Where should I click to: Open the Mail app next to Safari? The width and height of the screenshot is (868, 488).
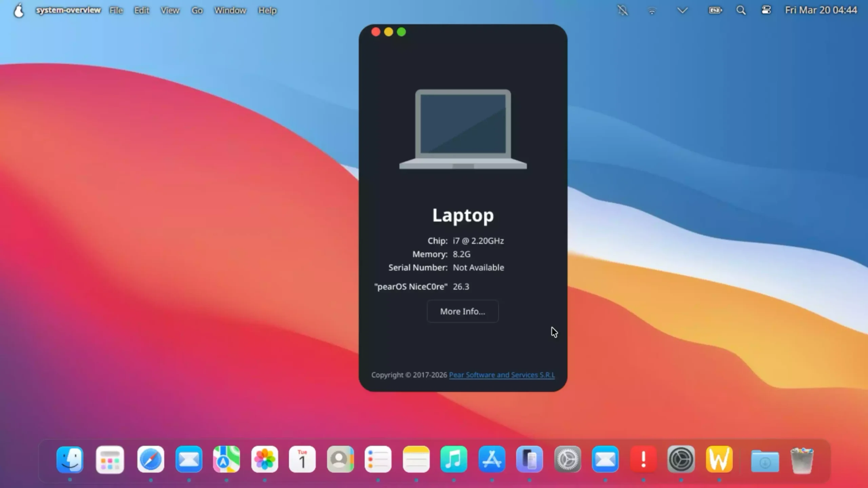click(x=189, y=460)
